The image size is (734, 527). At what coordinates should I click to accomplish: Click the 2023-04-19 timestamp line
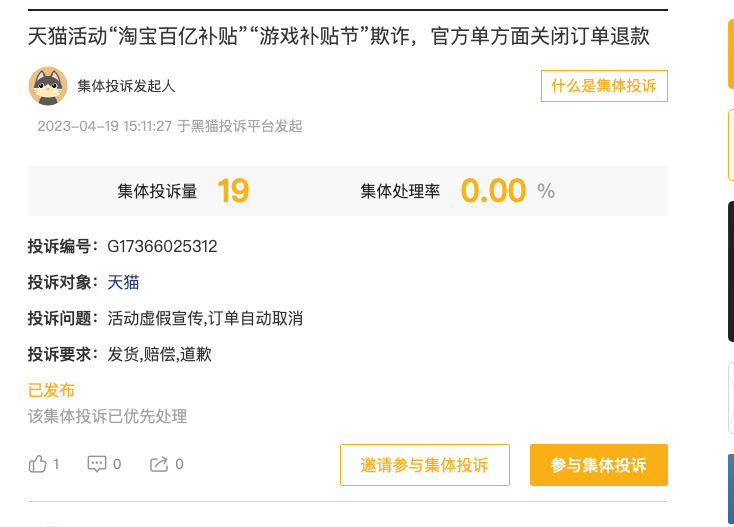tap(170, 126)
